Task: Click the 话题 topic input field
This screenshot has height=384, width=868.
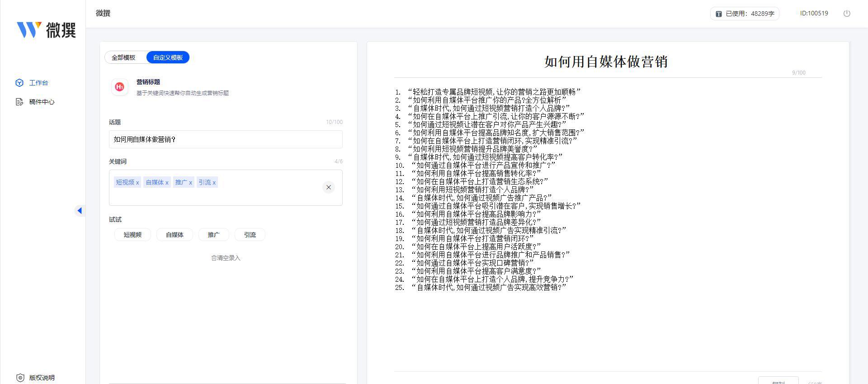Action: point(225,139)
